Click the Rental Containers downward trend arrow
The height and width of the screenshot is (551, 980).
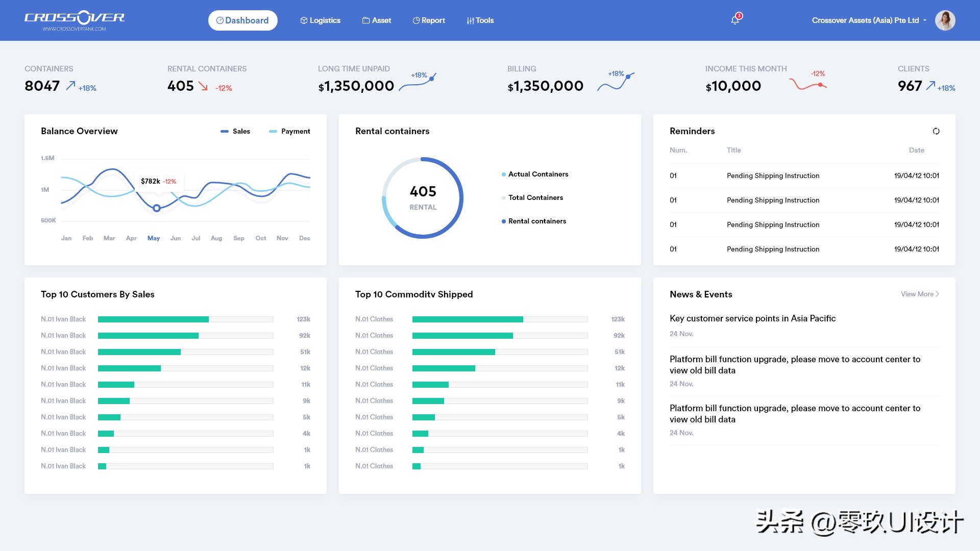pos(203,86)
